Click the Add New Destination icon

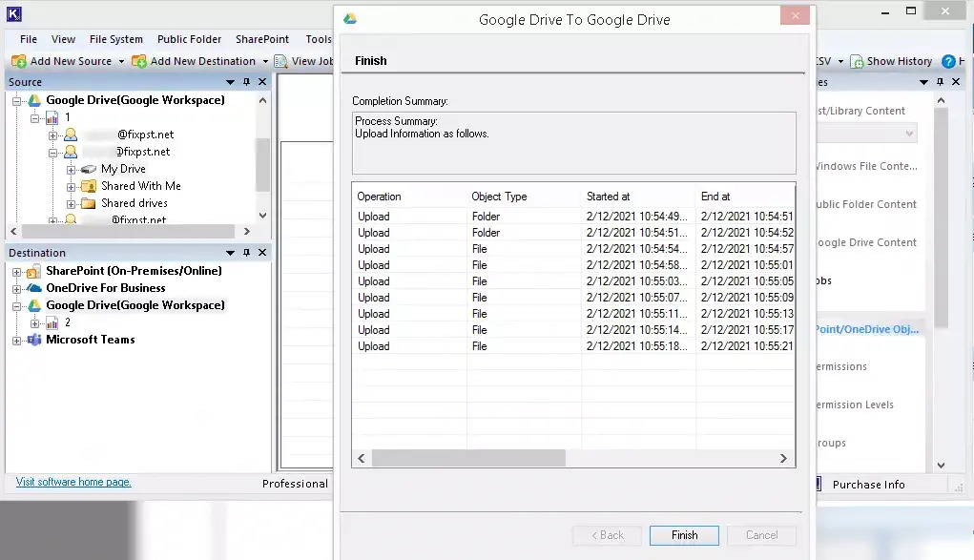(139, 61)
